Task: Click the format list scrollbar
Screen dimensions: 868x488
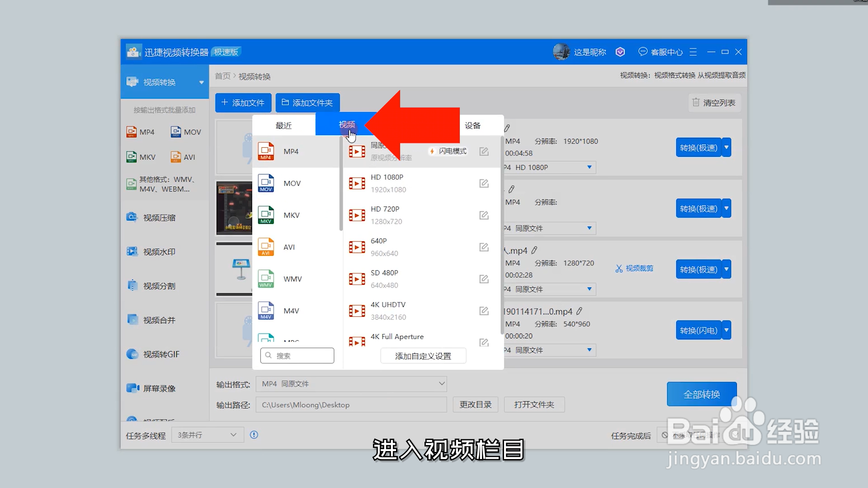Action: click(341, 183)
